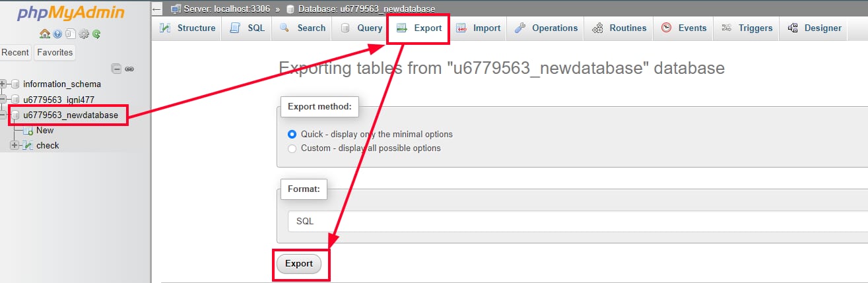
Task: Open the Recent tables list
Action: pyautogui.click(x=15, y=52)
